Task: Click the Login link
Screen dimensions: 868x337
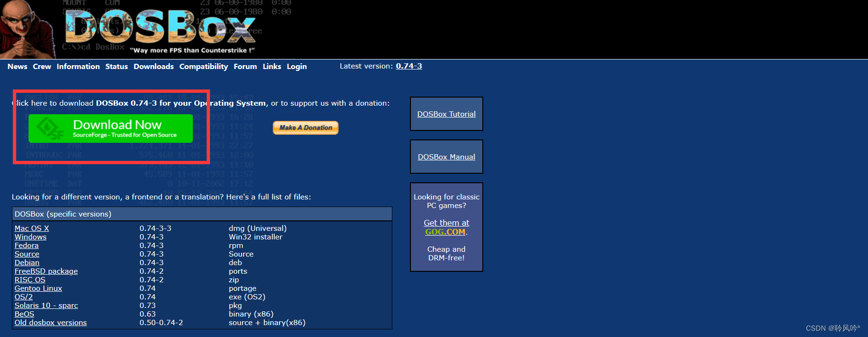Action: 297,67
